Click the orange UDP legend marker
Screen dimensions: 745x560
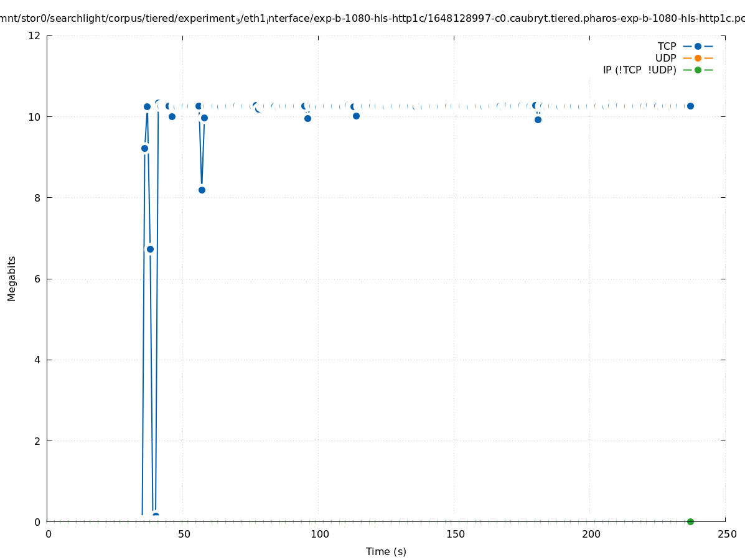pos(698,58)
